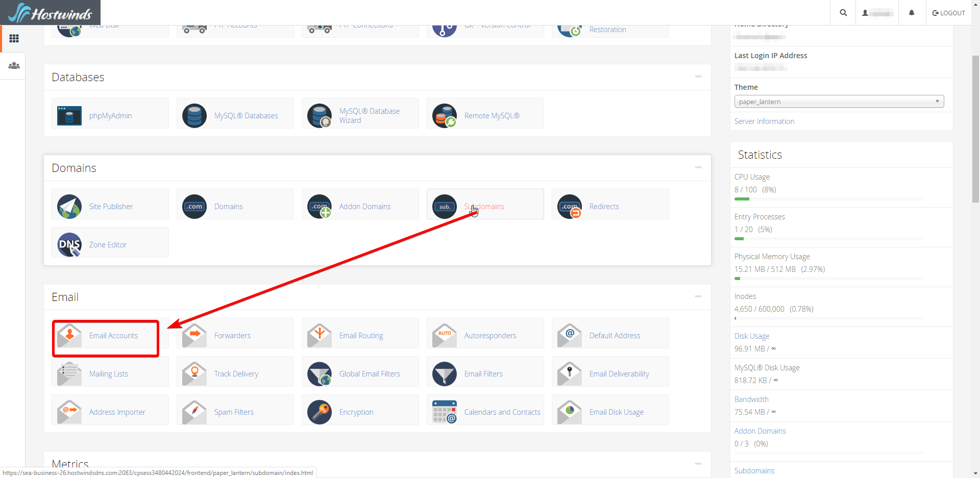
Task: Open the Default Address icon
Action: pyautogui.click(x=570, y=336)
